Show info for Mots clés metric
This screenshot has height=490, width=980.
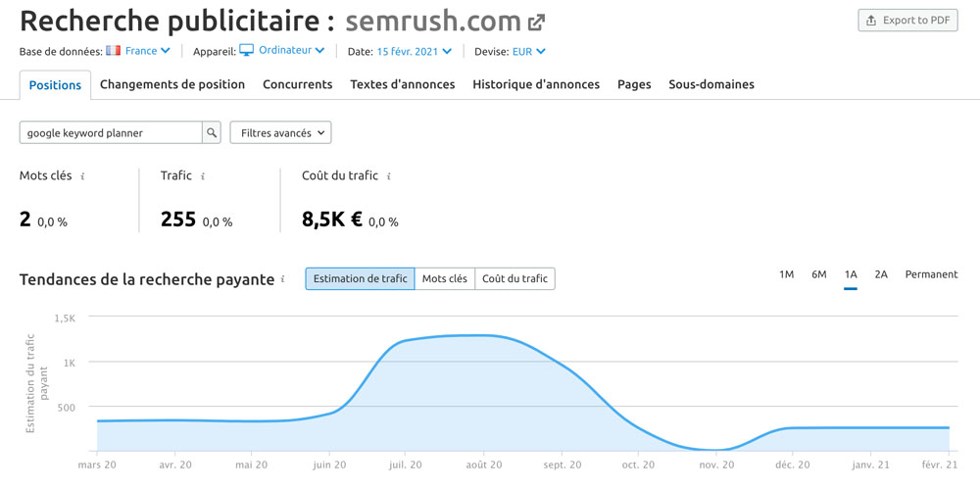click(82, 176)
